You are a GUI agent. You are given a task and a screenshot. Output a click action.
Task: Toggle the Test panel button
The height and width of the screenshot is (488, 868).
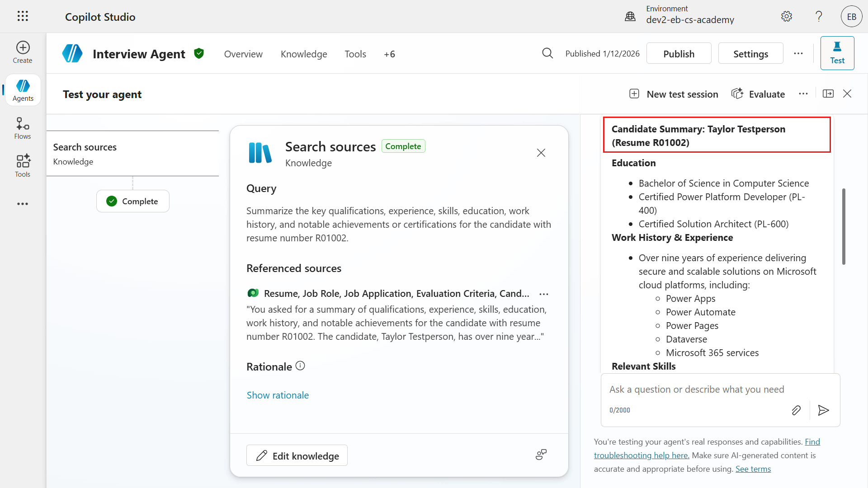pyautogui.click(x=837, y=53)
